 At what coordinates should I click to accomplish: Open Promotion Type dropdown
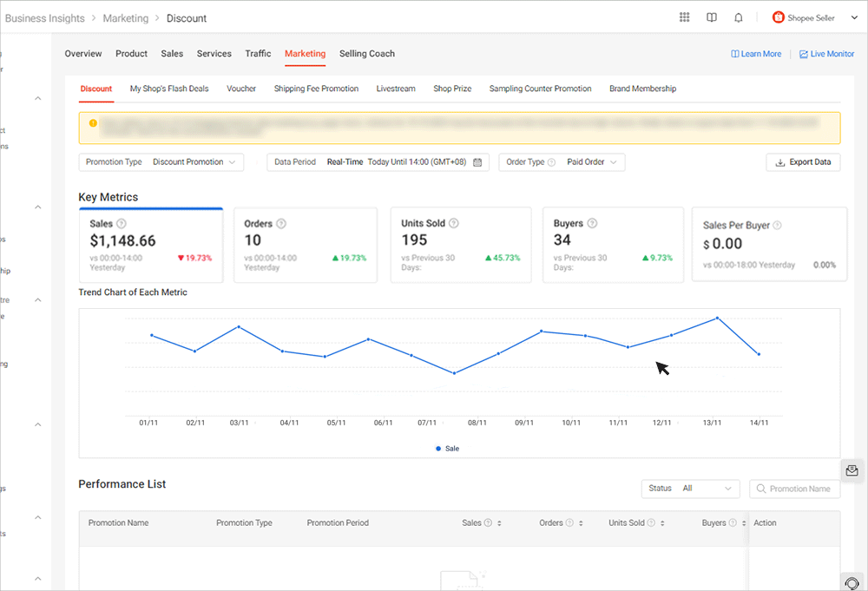coord(161,162)
